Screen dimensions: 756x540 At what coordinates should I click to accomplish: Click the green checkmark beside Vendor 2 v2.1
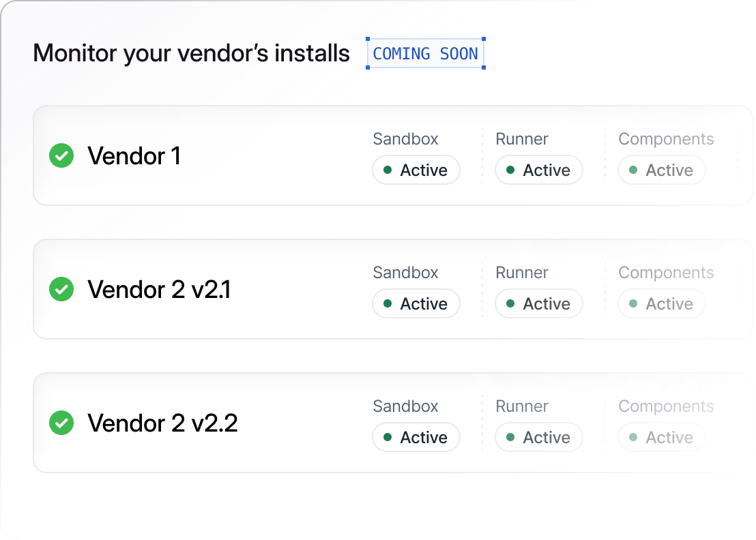pyautogui.click(x=61, y=290)
